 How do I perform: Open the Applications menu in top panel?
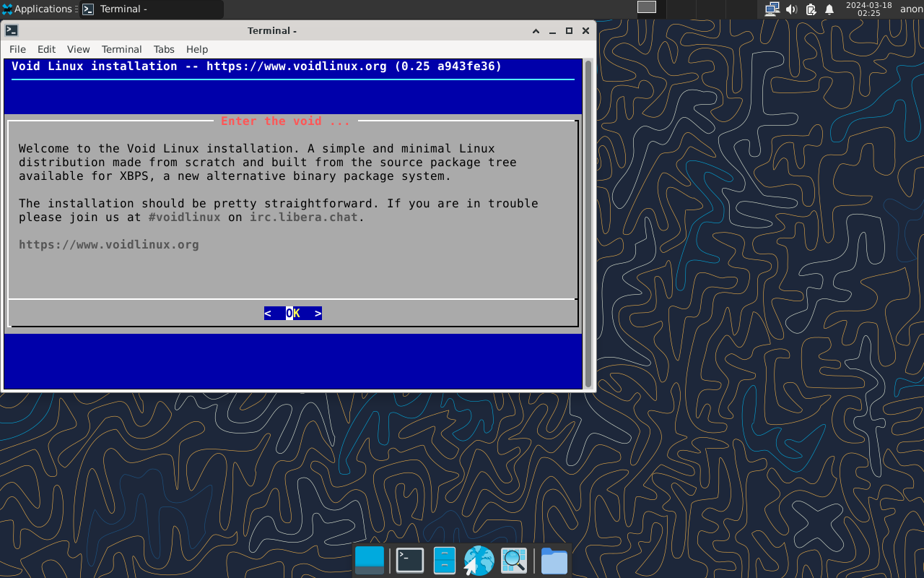pyautogui.click(x=38, y=9)
